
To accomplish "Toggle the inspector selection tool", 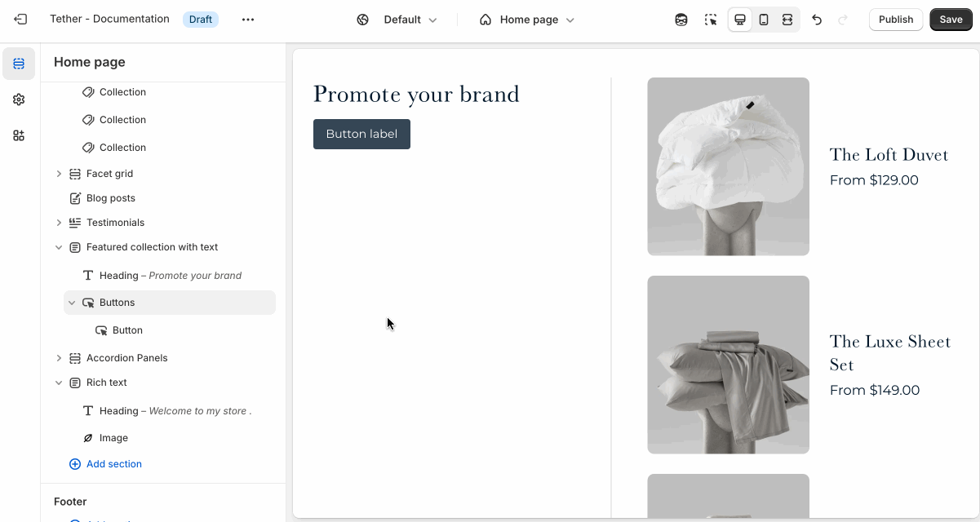I will pos(711,20).
